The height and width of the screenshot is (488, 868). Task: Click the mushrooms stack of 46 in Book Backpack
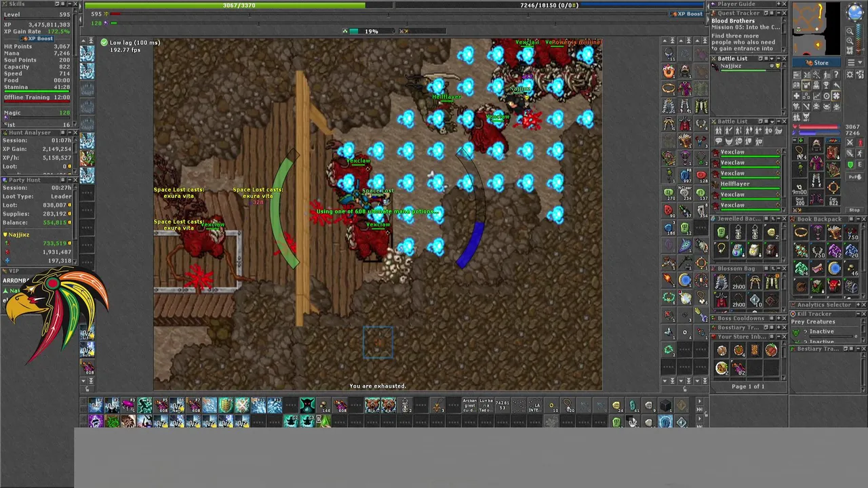[x=852, y=268]
